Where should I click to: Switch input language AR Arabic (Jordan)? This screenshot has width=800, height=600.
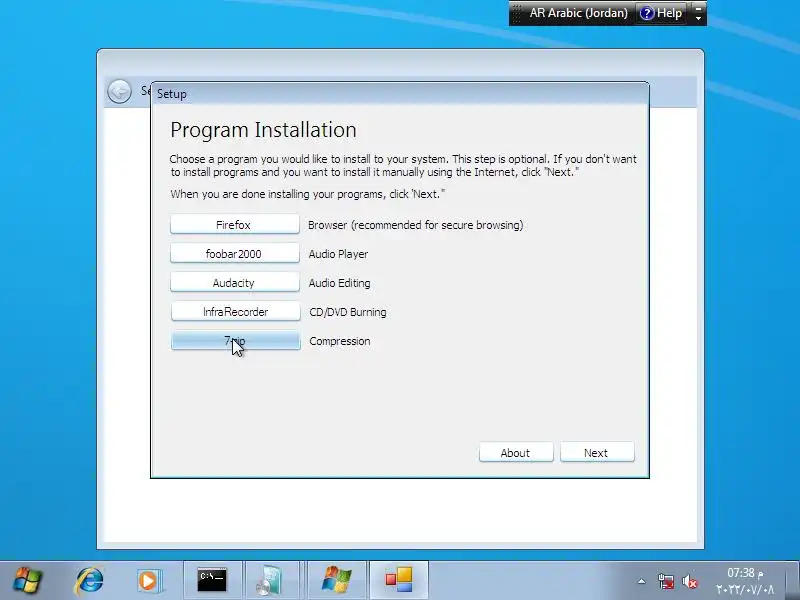tap(579, 13)
